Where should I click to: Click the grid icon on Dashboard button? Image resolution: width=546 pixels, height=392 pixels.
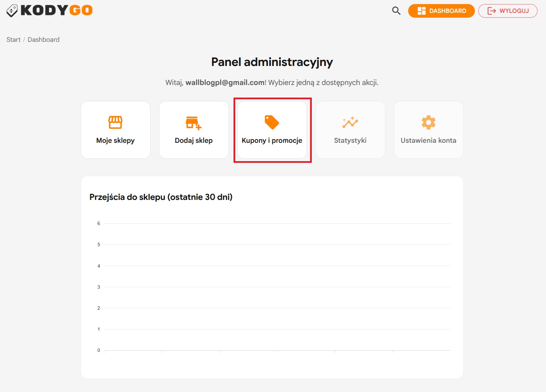click(x=421, y=11)
